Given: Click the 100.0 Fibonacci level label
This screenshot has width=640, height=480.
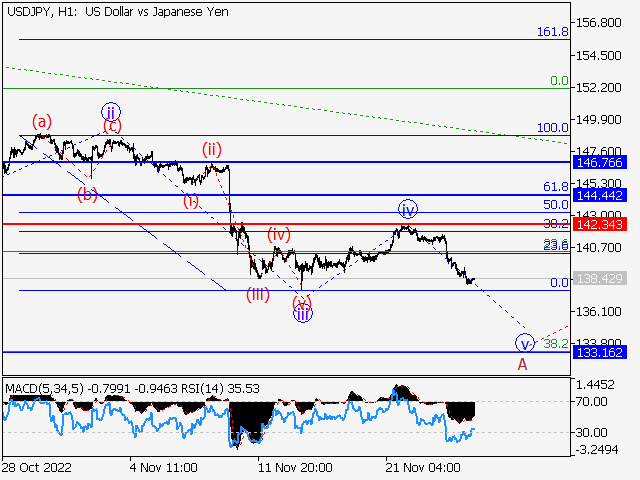Looking at the screenshot, I should click(553, 128).
